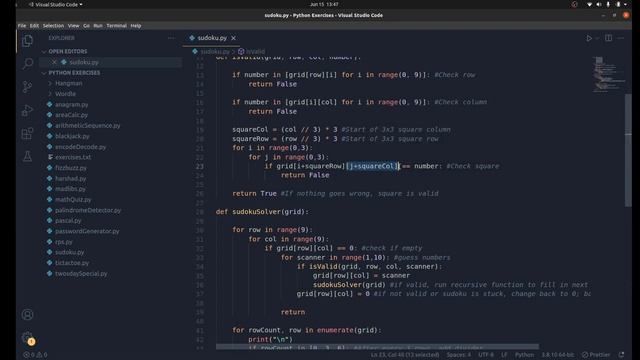Close the sudoku.py editor tab
Viewport: 640px width, 360px height.
233,38
